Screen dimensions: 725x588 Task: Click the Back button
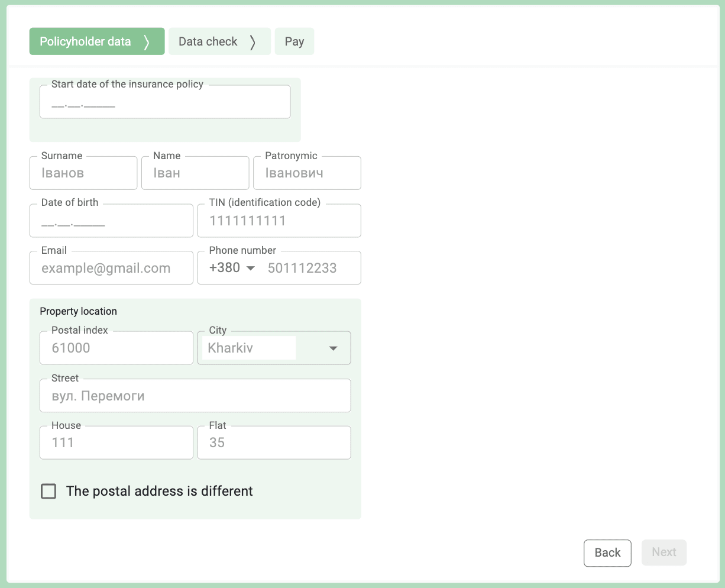coord(607,553)
